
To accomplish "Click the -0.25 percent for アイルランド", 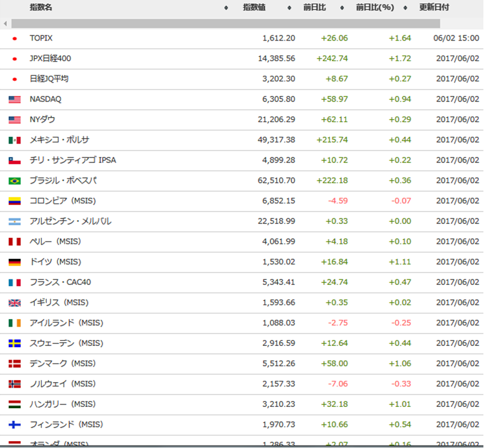I will coord(401,323).
